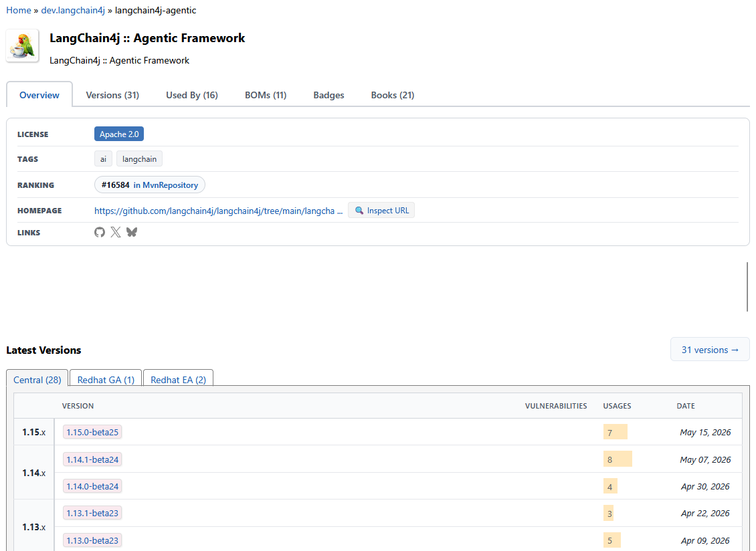Click the 'ai' tag
This screenshot has height=551, width=756.
tap(103, 159)
